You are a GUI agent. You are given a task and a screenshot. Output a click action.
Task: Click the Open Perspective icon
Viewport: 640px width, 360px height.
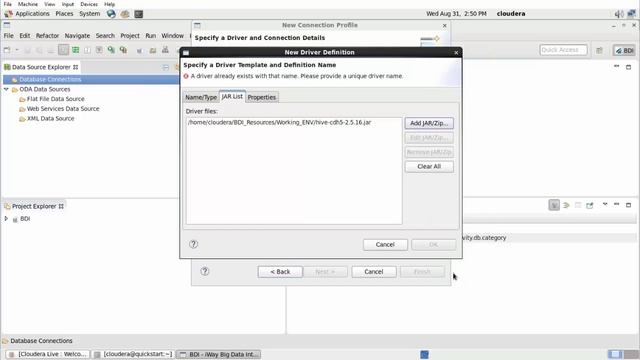point(599,50)
